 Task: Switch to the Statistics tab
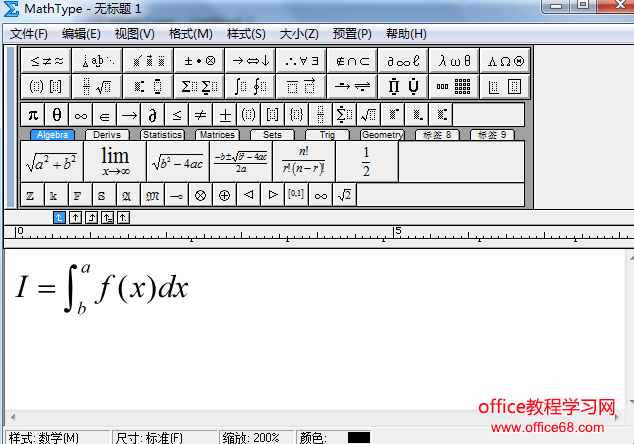pos(162,135)
